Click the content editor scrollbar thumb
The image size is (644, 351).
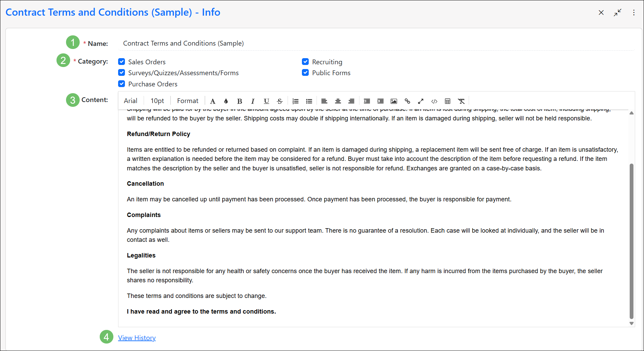pos(631,241)
